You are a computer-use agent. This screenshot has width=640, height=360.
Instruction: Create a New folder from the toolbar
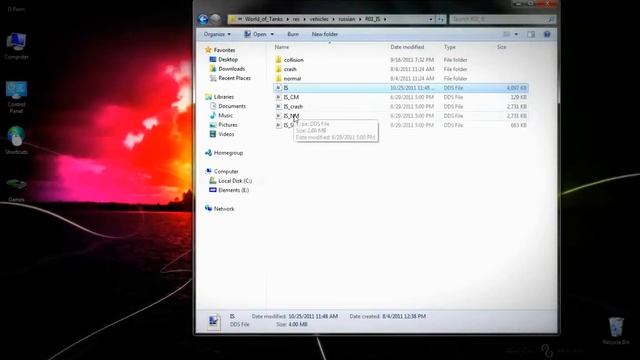point(325,34)
